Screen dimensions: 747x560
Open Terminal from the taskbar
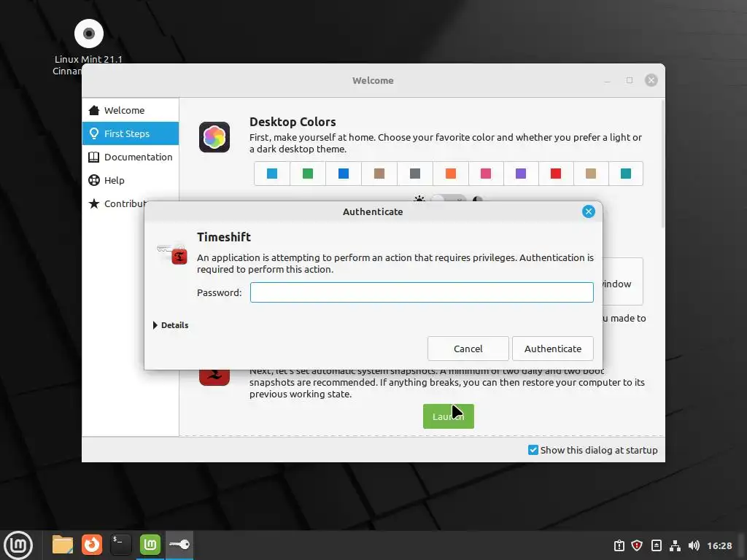click(x=120, y=545)
